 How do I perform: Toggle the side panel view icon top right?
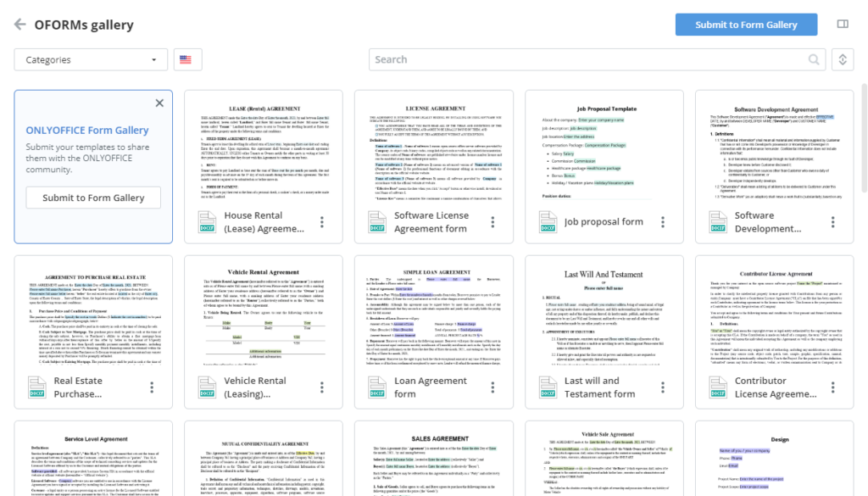[x=843, y=25]
